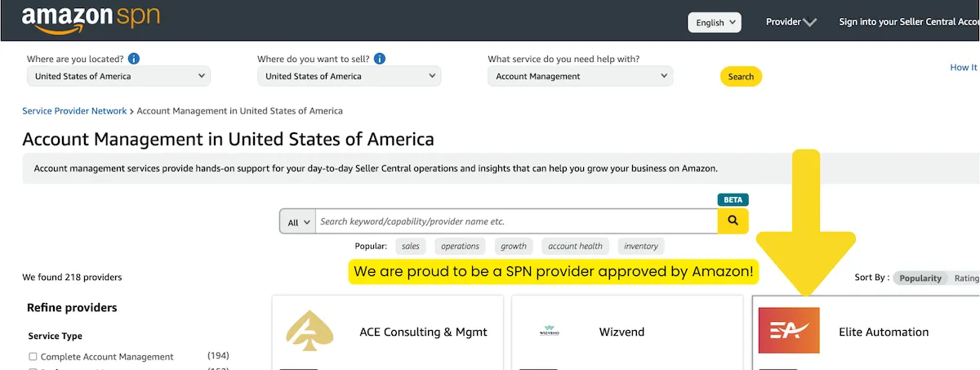Select the 'sales' popular tag
The image size is (980, 370).
[x=411, y=246]
